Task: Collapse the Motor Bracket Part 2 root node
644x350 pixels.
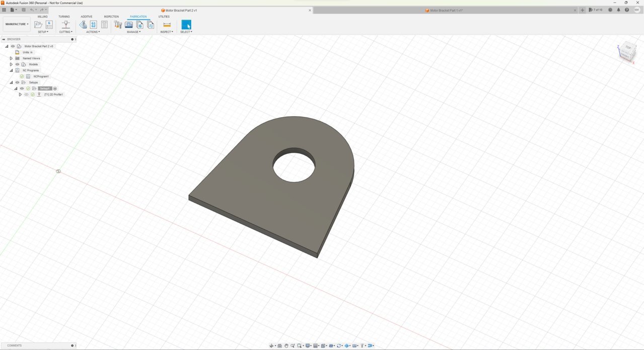Action: pyautogui.click(x=7, y=46)
